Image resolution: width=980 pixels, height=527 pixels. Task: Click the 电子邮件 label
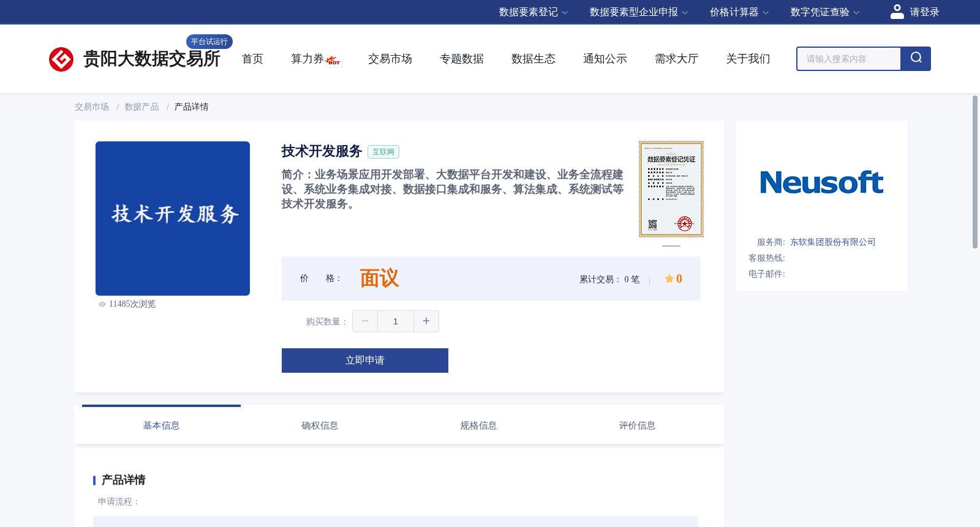tap(766, 274)
